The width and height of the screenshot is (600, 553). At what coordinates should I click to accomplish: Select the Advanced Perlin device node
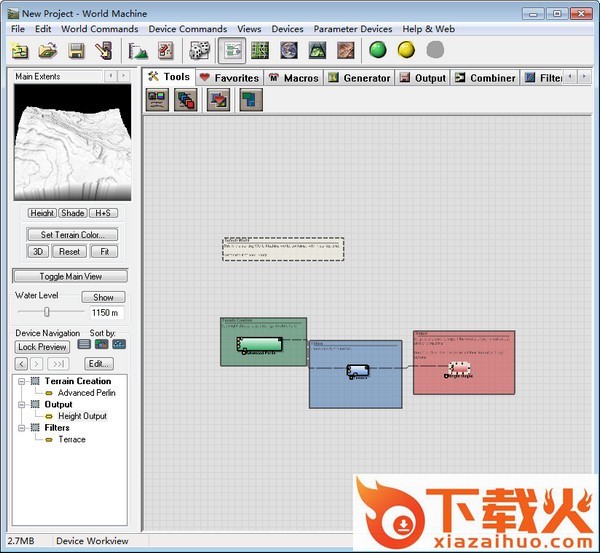(259, 344)
